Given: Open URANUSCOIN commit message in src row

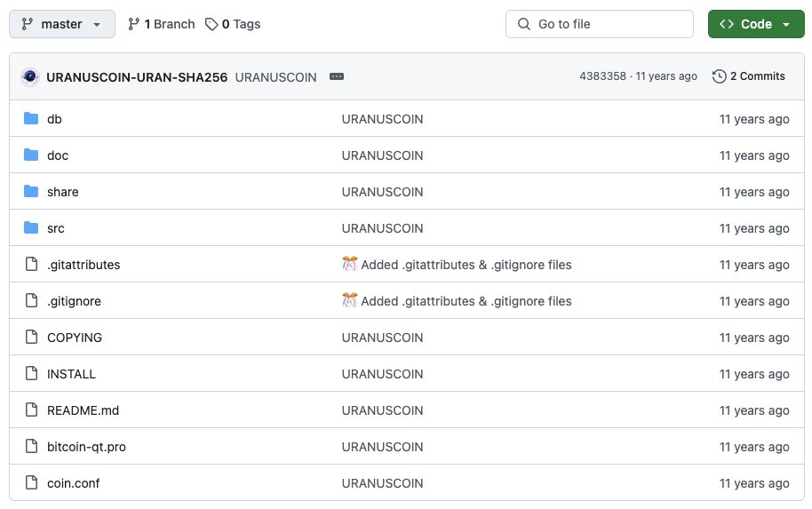Looking at the screenshot, I should coord(382,228).
